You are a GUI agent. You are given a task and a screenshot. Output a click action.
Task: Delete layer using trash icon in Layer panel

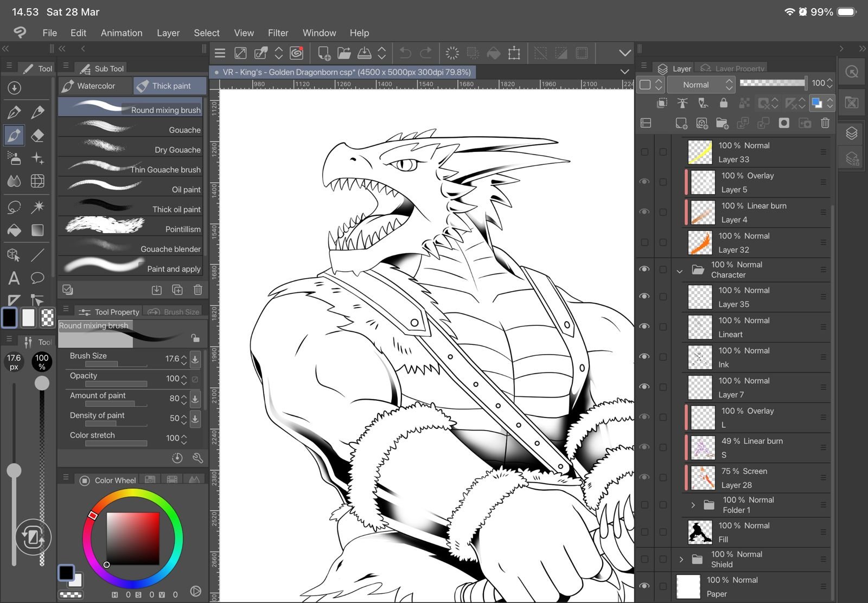(x=825, y=123)
